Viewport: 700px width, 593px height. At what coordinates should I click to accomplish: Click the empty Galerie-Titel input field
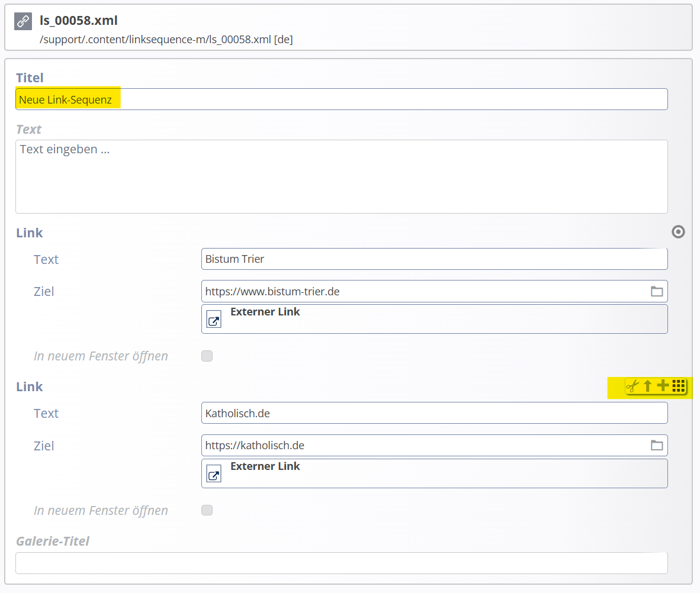point(342,563)
